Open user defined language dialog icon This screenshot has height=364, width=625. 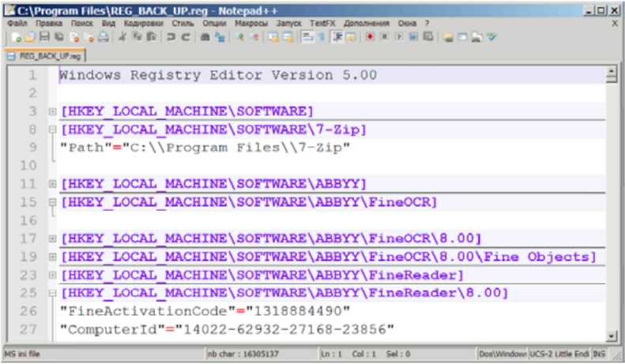point(351,37)
